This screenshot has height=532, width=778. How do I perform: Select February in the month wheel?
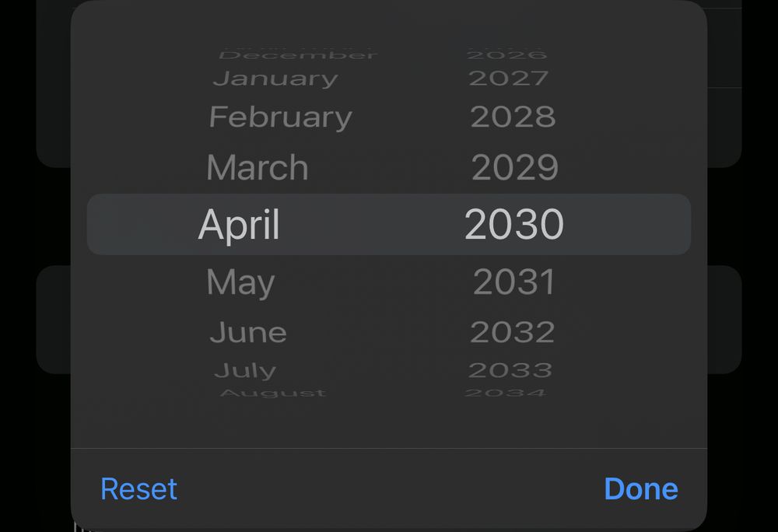pyautogui.click(x=279, y=117)
